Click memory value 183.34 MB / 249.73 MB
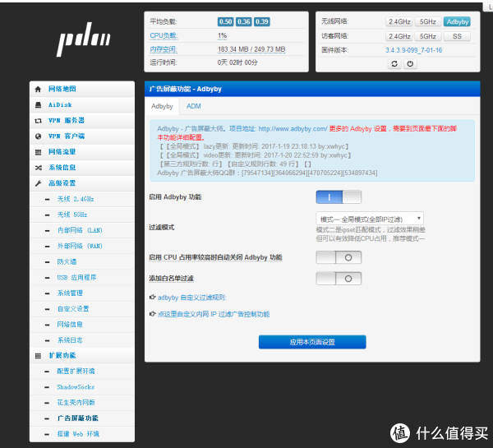Viewport: 493px width, 448px height. click(x=251, y=49)
